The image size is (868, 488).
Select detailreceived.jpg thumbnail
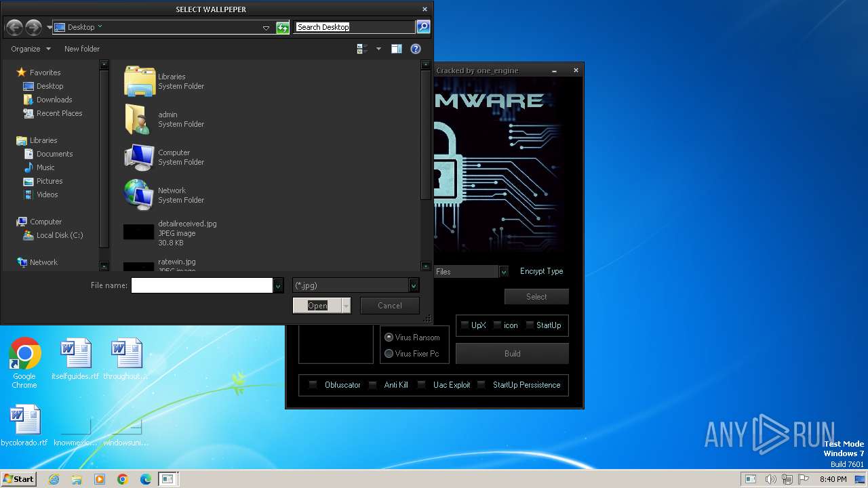[x=138, y=232]
